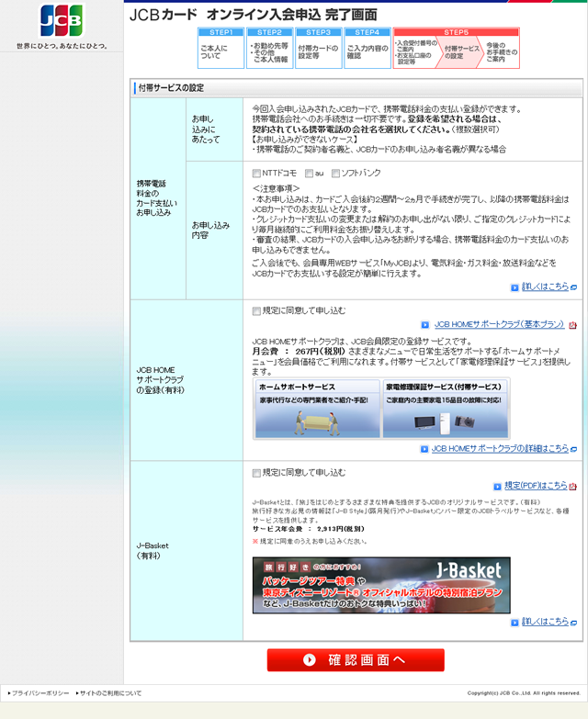Select STEP5 入会受付番号のご案内 segment
This screenshot has width=588, height=719.
click(x=416, y=52)
